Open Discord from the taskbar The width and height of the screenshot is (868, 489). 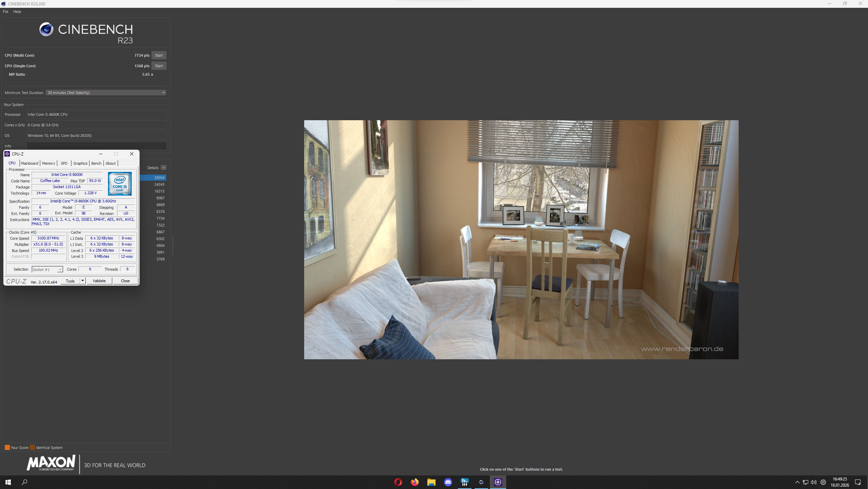click(448, 482)
